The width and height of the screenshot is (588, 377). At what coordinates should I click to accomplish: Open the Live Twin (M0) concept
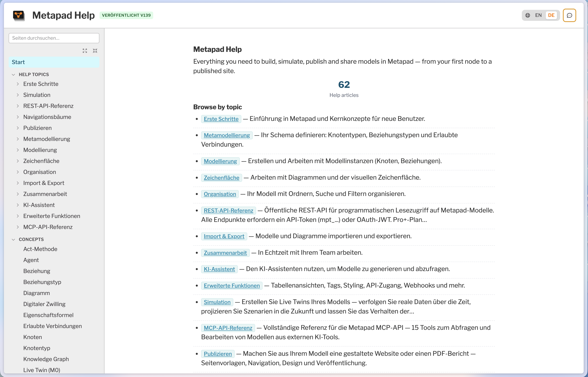[42, 370]
